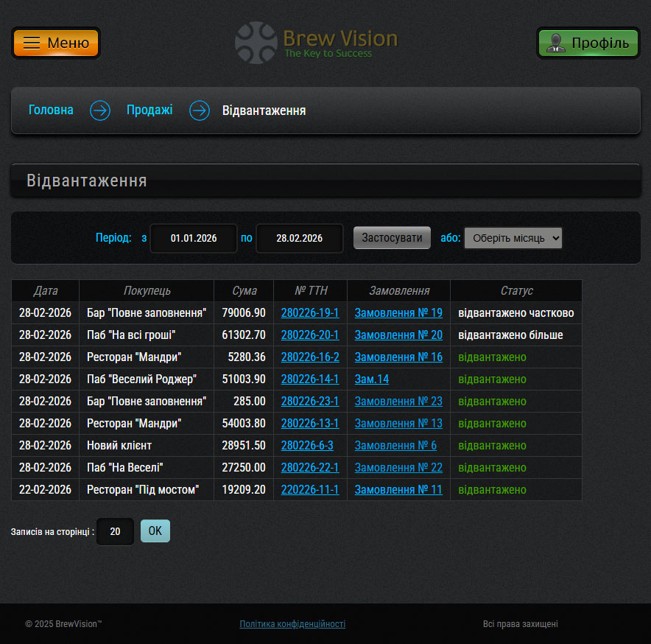651x644 pixels.
Task: Click OK next to records per page
Action: pyautogui.click(x=155, y=531)
